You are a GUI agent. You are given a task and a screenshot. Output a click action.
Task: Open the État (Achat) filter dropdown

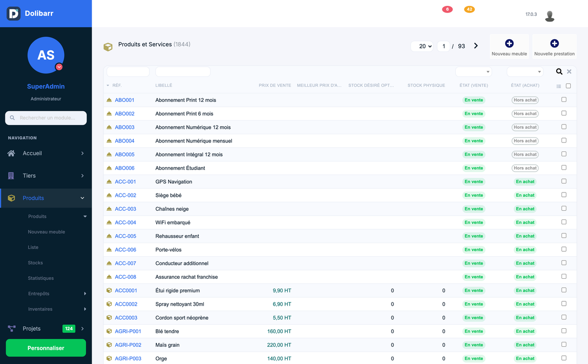(525, 72)
